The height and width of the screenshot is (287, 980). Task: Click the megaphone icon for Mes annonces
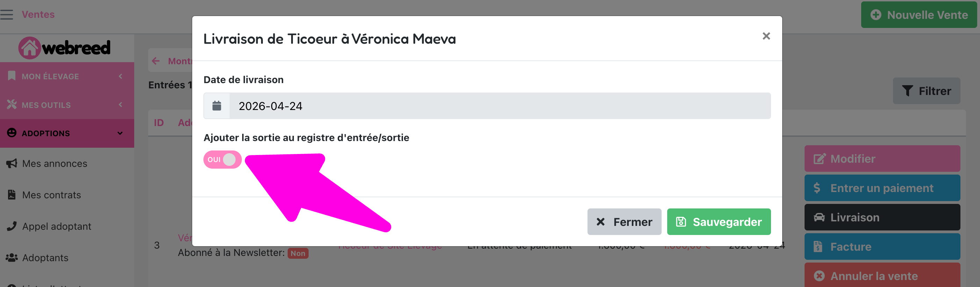(x=12, y=163)
